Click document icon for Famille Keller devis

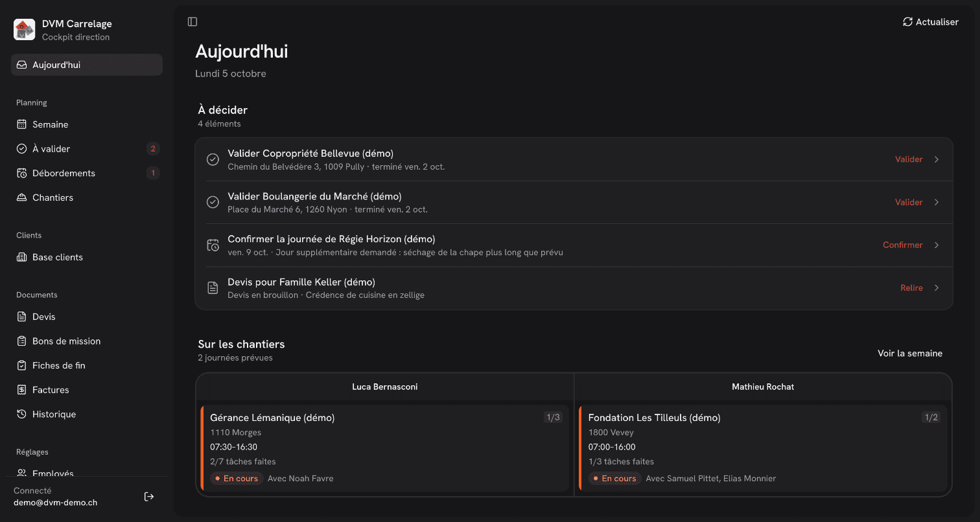213,288
